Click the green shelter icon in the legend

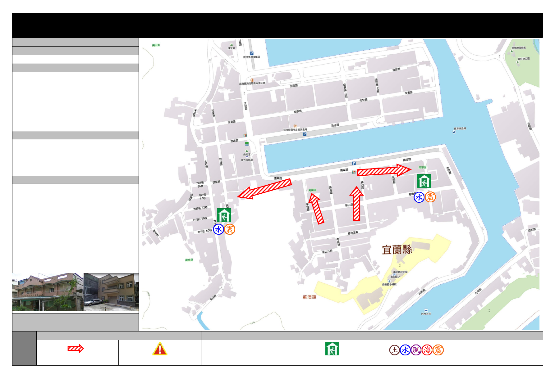pos(332,349)
